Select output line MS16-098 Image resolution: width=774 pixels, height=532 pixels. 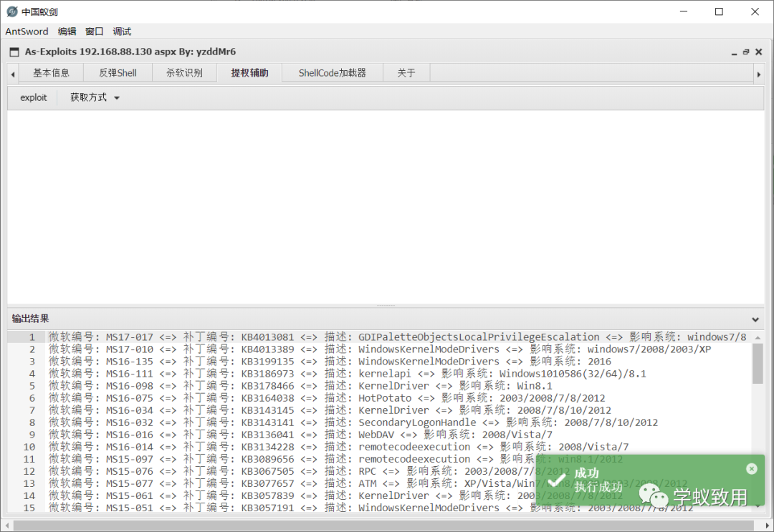click(x=300, y=386)
